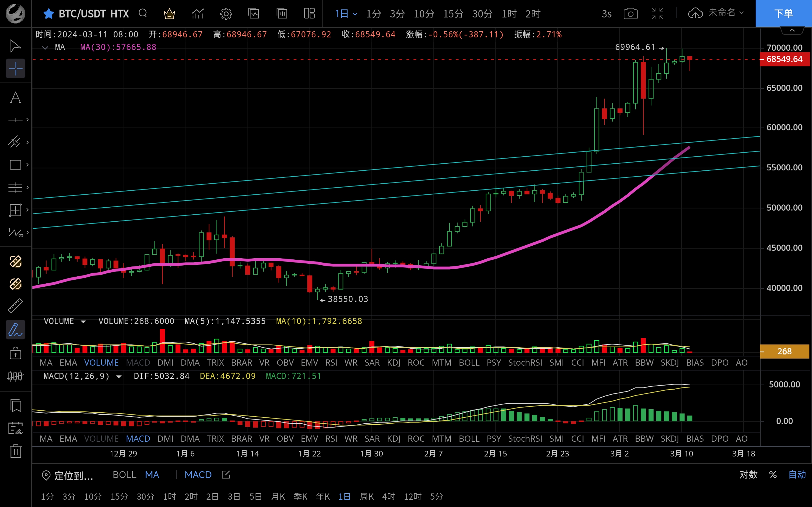The image size is (812, 507).
Task: Open the multi-chart layout icon
Action: (309, 14)
